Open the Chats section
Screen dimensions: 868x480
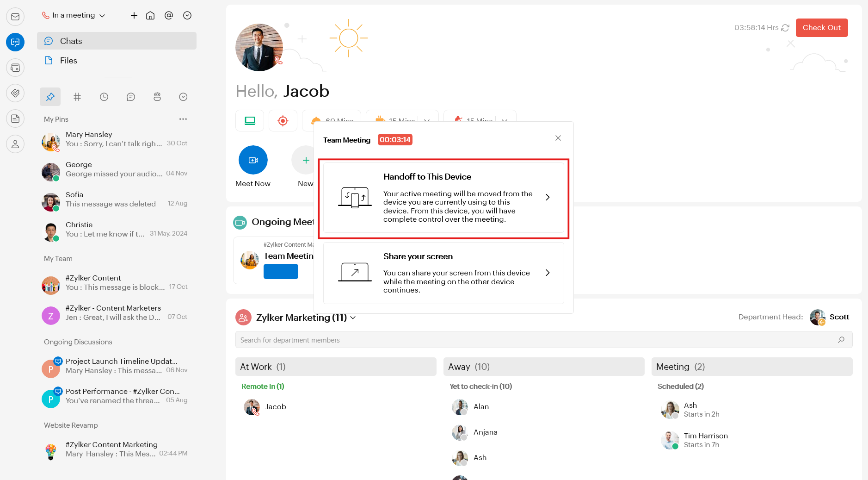pyautogui.click(x=117, y=41)
